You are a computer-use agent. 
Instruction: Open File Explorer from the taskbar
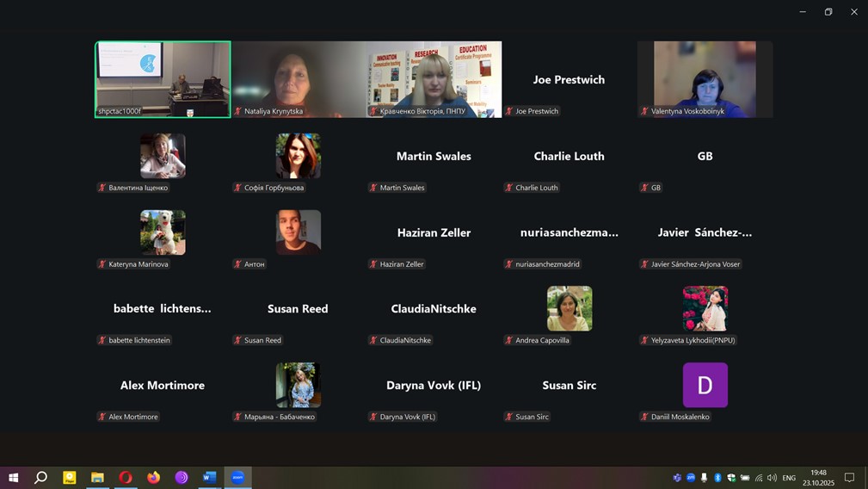tap(97, 477)
